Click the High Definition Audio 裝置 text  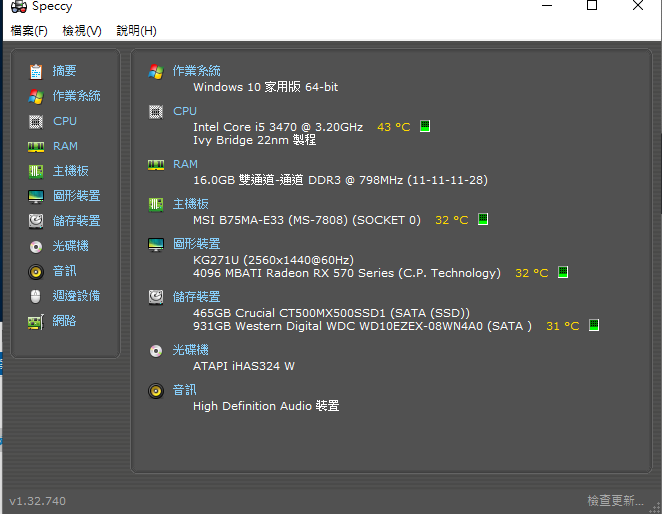click(266, 406)
